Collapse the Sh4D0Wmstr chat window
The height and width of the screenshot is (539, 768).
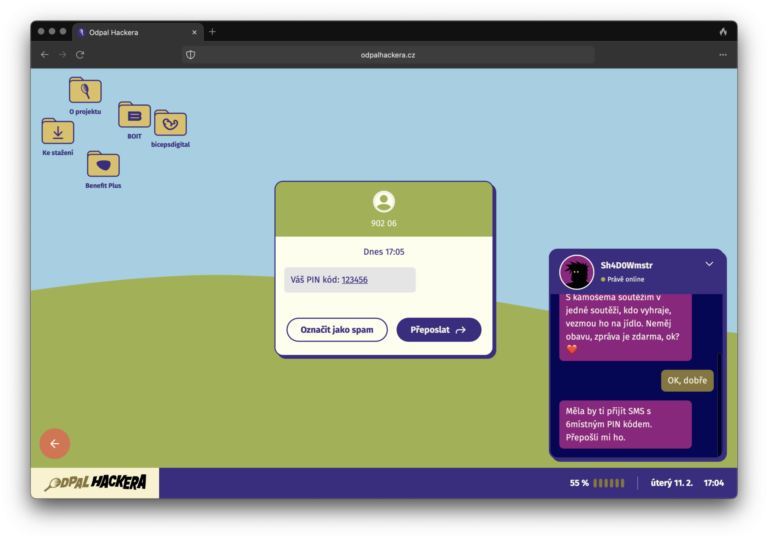point(709,264)
